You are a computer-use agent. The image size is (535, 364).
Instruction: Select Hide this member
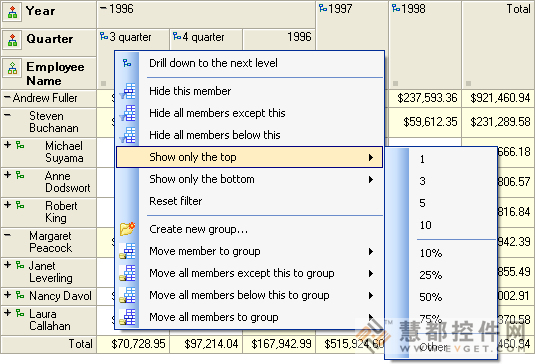249,91
